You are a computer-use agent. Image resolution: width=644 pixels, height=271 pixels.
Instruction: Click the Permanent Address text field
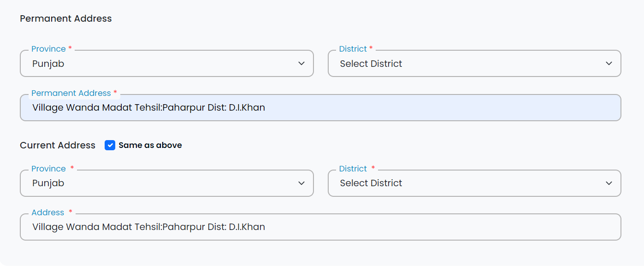click(x=320, y=107)
